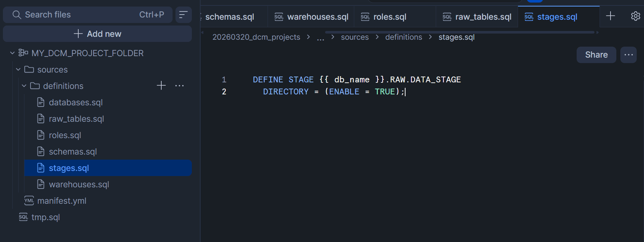The height and width of the screenshot is (242, 644).
Task: Collapse the sources folder chevron
Action: tap(18, 70)
